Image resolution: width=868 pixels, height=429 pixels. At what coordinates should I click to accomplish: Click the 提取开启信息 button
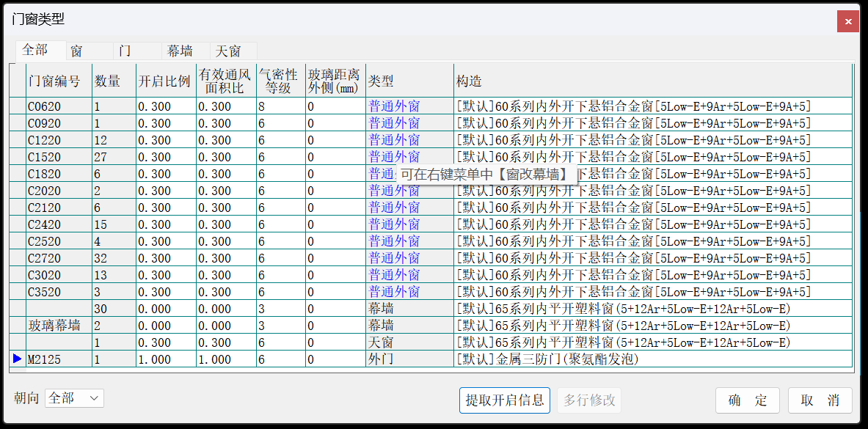(x=505, y=400)
